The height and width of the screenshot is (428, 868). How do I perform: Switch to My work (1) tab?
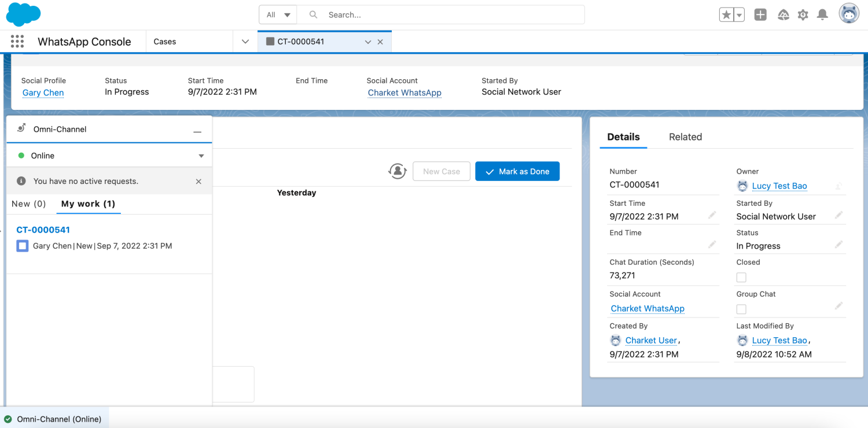tap(88, 204)
